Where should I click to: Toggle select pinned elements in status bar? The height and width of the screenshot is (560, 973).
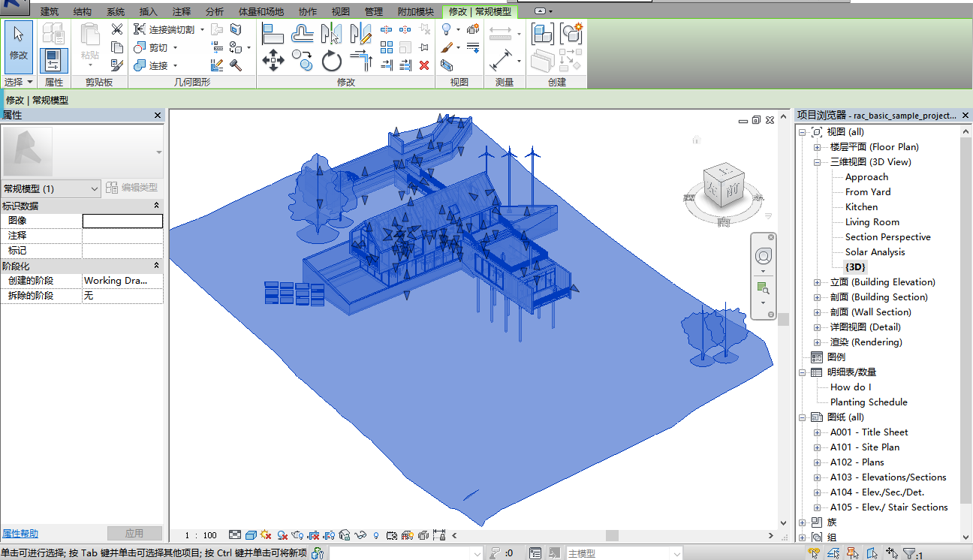(853, 553)
